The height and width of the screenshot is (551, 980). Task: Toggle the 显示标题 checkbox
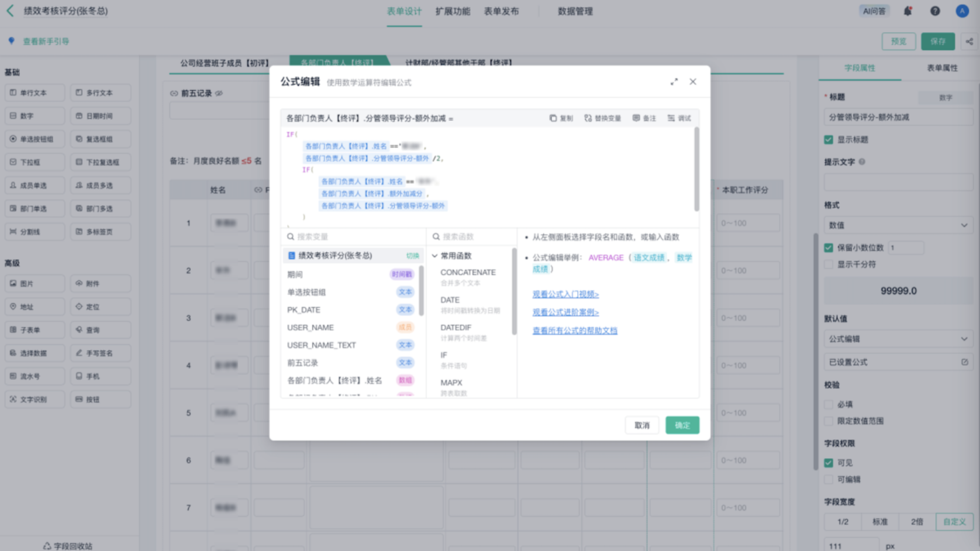pyautogui.click(x=829, y=139)
